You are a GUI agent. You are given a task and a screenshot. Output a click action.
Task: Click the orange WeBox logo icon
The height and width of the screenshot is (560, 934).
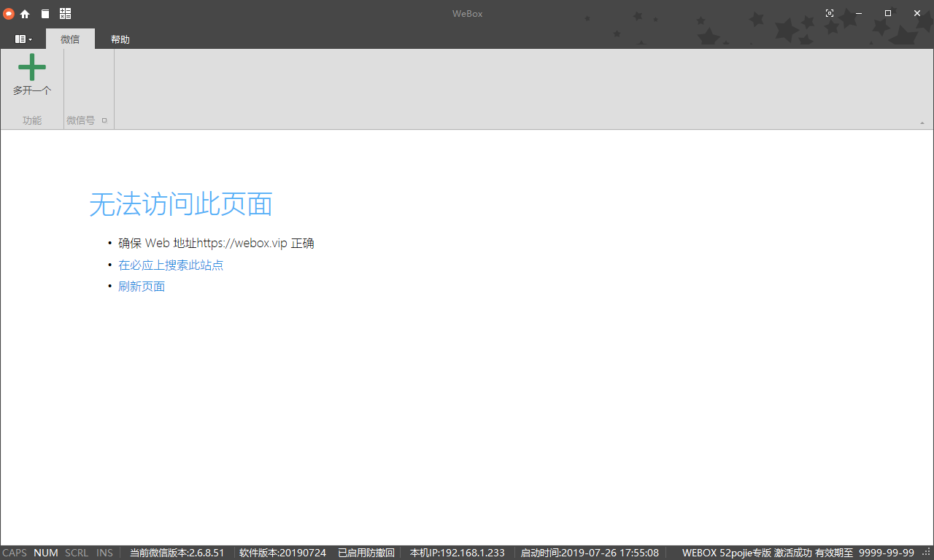pyautogui.click(x=9, y=14)
